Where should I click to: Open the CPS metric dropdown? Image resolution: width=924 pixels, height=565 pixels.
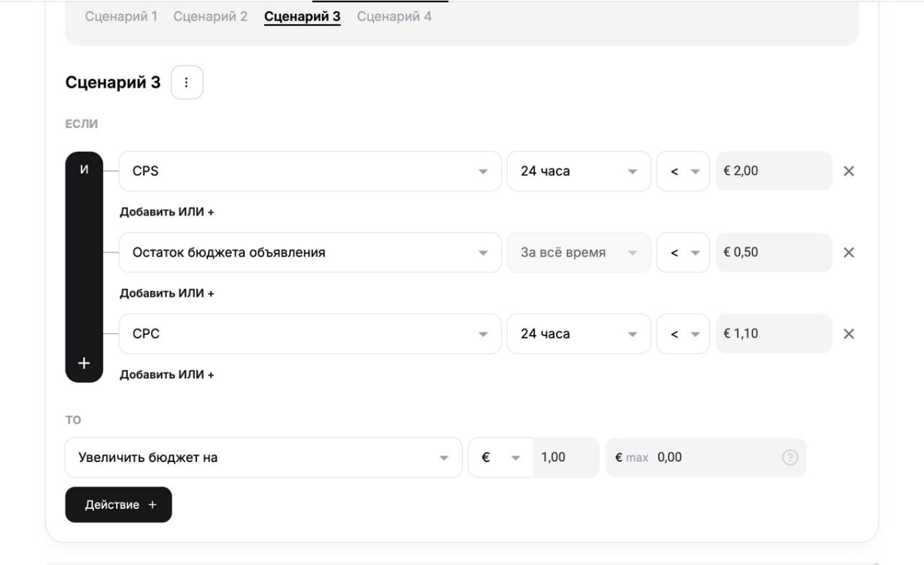(310, 171)
